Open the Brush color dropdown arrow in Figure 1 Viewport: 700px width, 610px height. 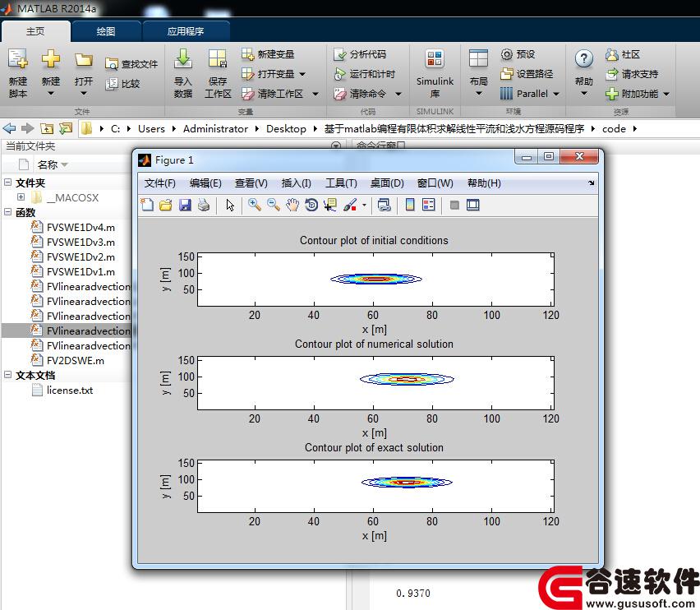click(364, 206)
